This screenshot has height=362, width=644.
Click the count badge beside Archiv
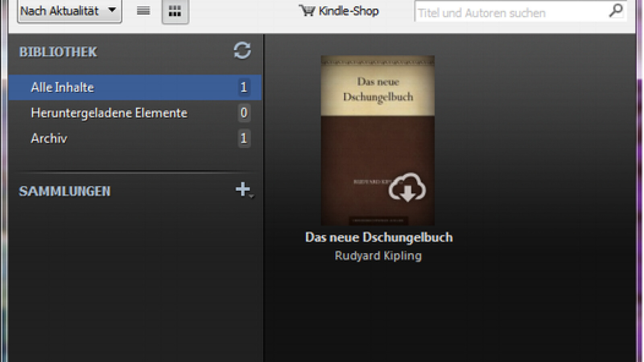click(244, 138)
